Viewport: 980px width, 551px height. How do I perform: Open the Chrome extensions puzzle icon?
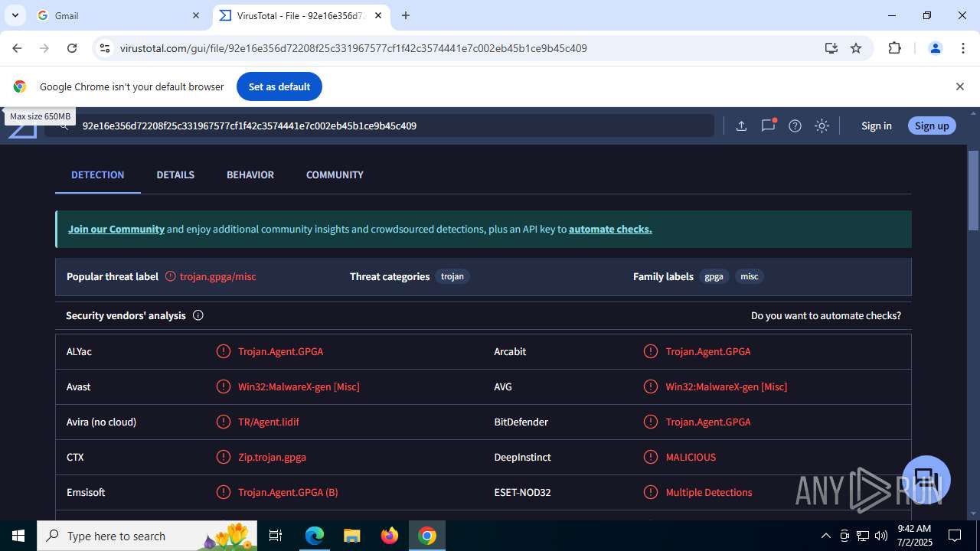pos(894,48)
